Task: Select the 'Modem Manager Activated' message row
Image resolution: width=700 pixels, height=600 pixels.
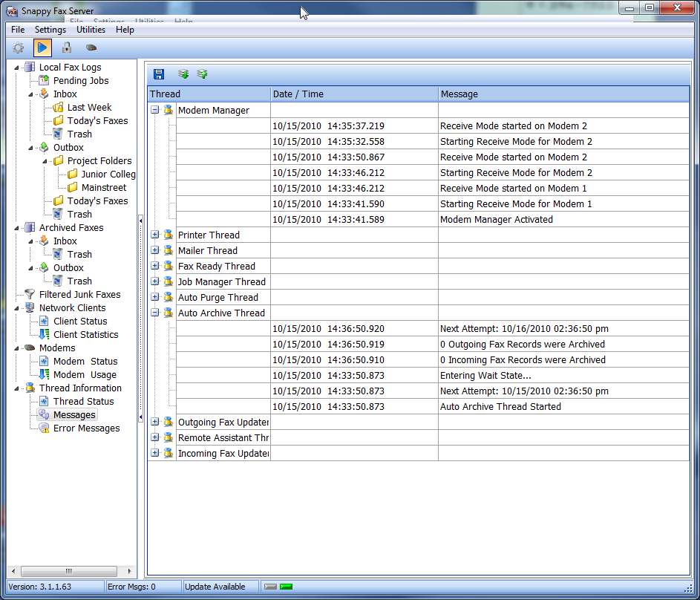Action: [497, 219]
